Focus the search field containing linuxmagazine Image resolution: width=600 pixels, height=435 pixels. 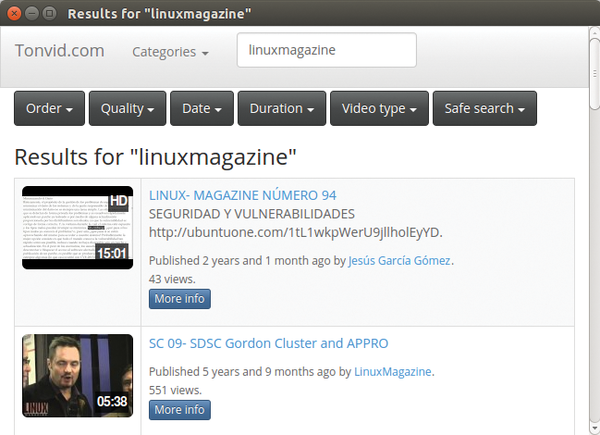pos(326,50)
